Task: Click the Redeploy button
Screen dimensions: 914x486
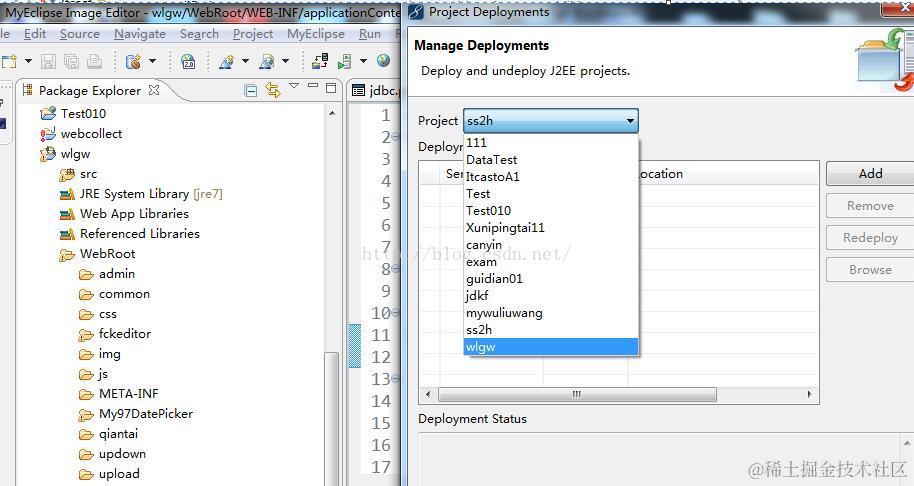Action: point(870,238)
